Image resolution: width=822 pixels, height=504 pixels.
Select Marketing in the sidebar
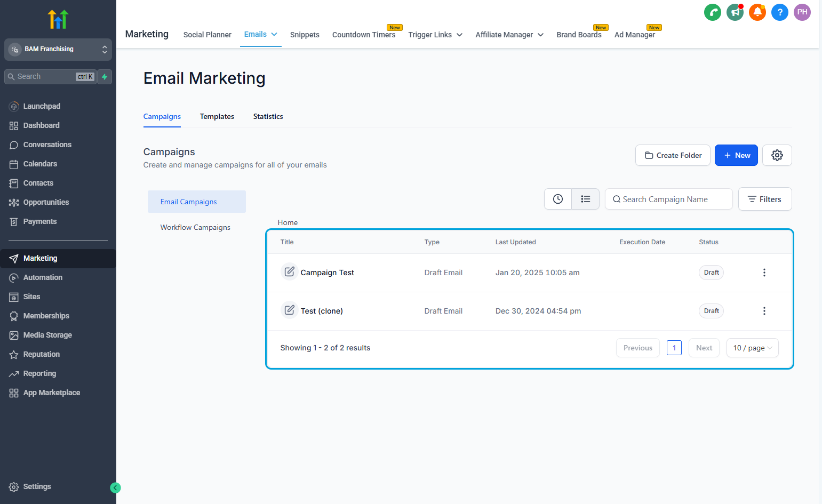coord(58,258)
